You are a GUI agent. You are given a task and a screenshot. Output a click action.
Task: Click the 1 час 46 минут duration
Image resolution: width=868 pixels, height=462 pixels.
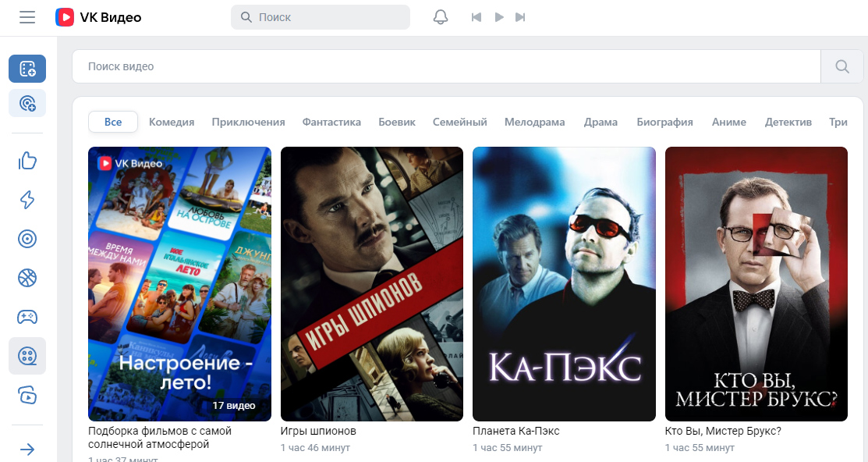315,448
